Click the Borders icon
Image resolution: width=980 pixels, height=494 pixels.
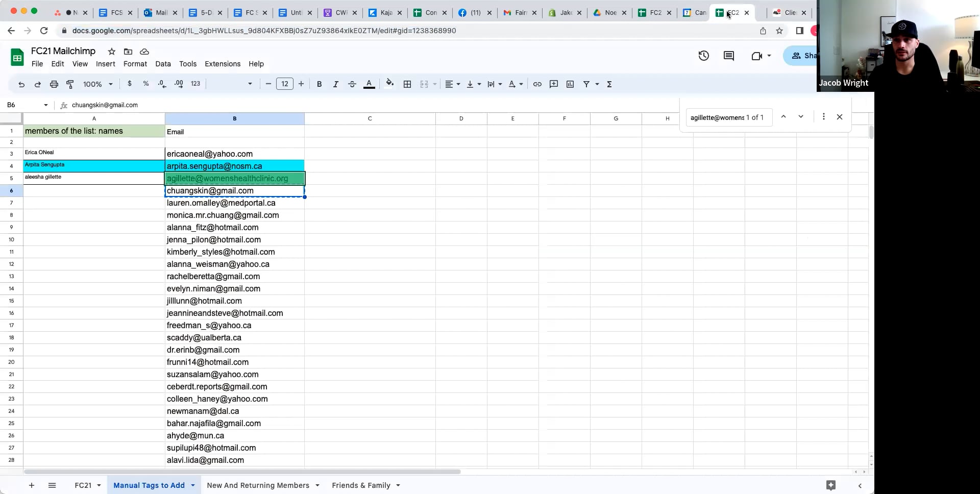tap(407, 84)
